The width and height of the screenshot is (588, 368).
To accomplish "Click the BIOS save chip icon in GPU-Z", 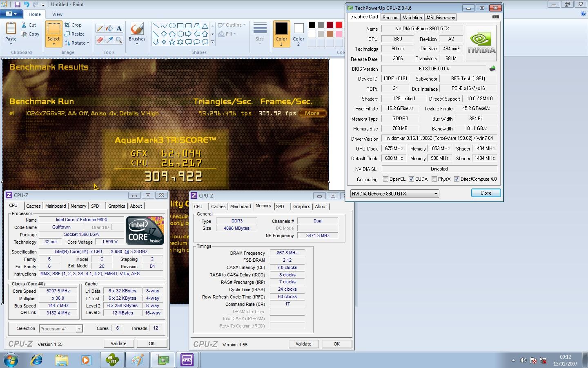I will tap(492, 69).
